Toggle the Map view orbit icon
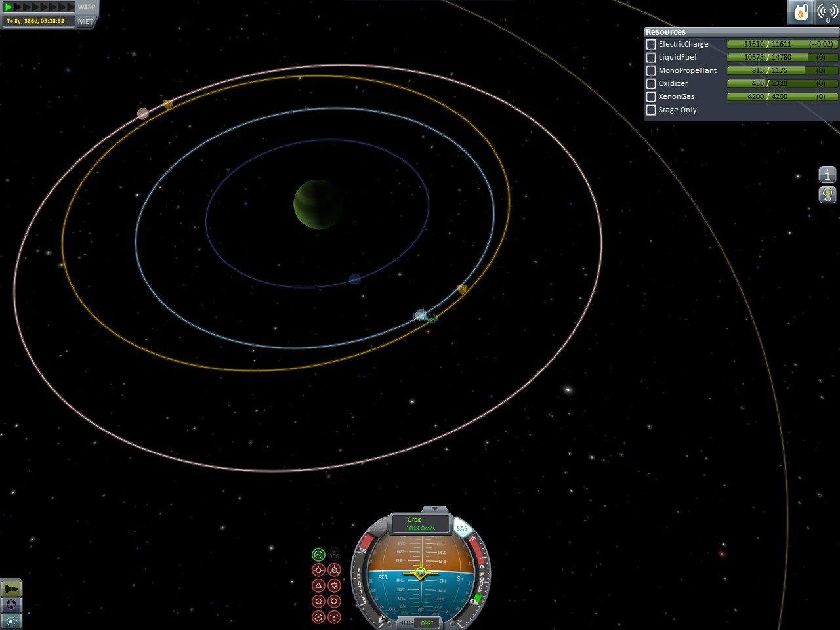This screenshot has height=630, width=840. coord(11,620)
